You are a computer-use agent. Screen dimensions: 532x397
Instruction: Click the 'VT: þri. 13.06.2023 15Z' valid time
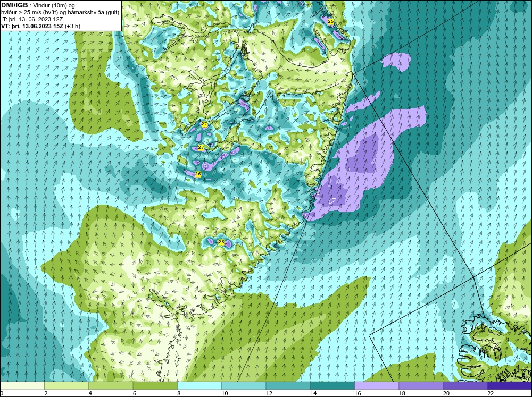tap(32, 26)
